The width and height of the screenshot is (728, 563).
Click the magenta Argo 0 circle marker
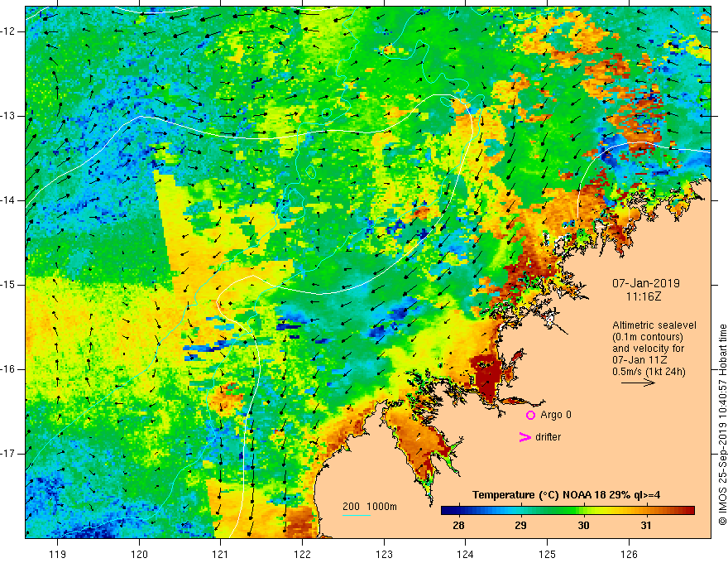pyautogui.click(x=530, y=415)
